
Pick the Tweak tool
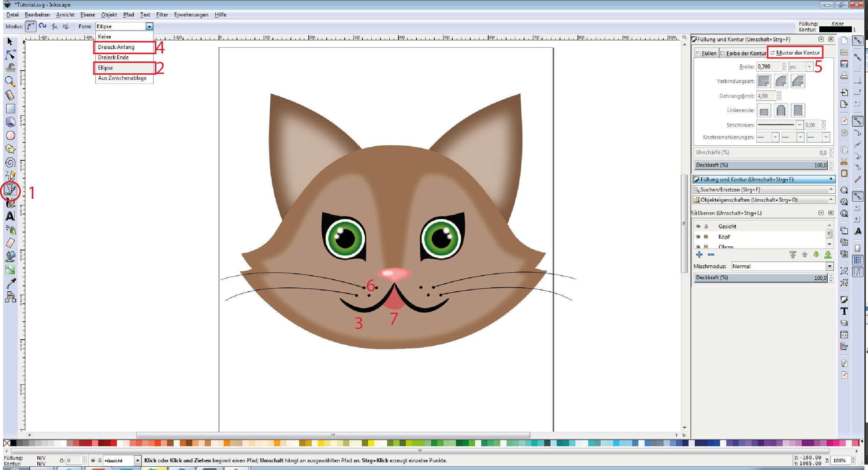[10, 68]
